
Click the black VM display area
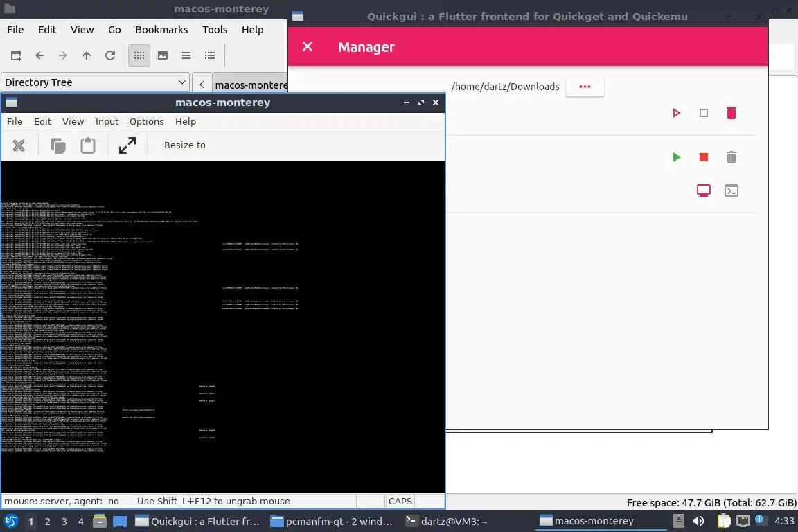pyautogui.click(x=223, y=327)
